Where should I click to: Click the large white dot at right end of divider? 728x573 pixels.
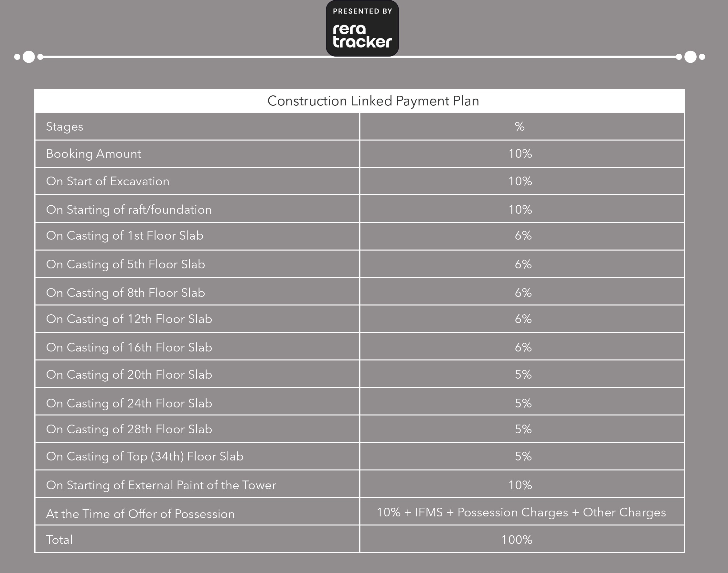[690, 57]
